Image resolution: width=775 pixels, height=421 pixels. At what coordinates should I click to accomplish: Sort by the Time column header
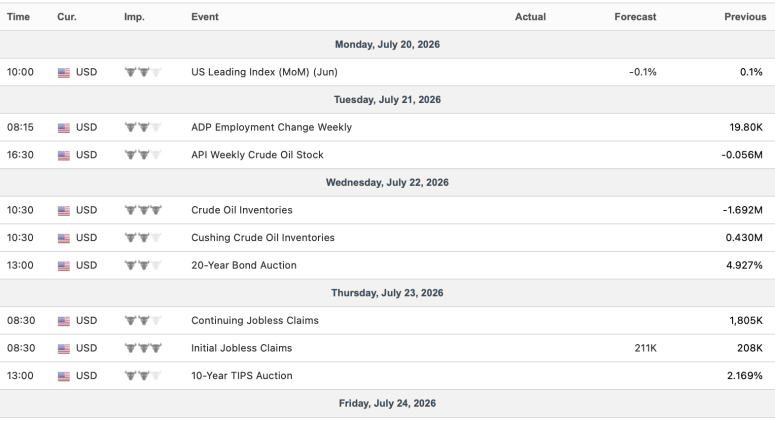18,17
